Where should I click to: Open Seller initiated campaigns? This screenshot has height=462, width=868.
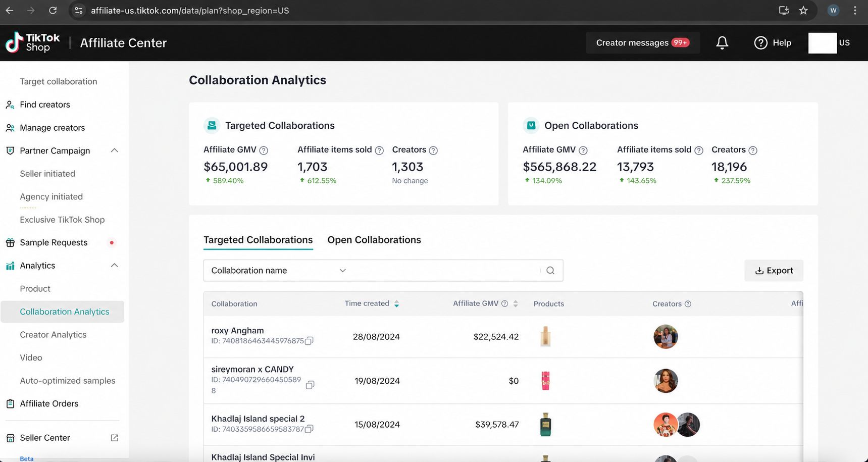click(x=47, y=174)
